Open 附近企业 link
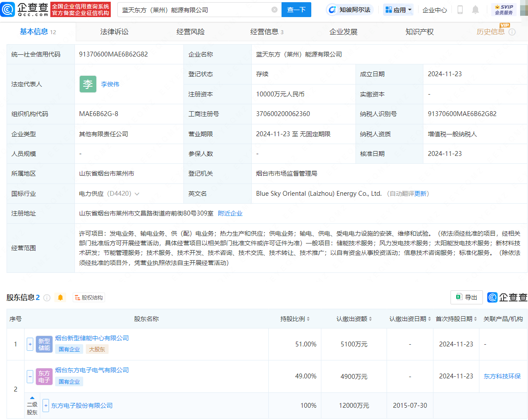The image size is (528, 420). click(230, 213)
